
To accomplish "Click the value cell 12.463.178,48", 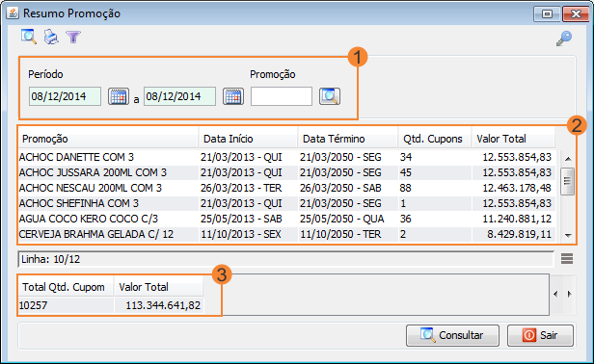I will [514, 188].
